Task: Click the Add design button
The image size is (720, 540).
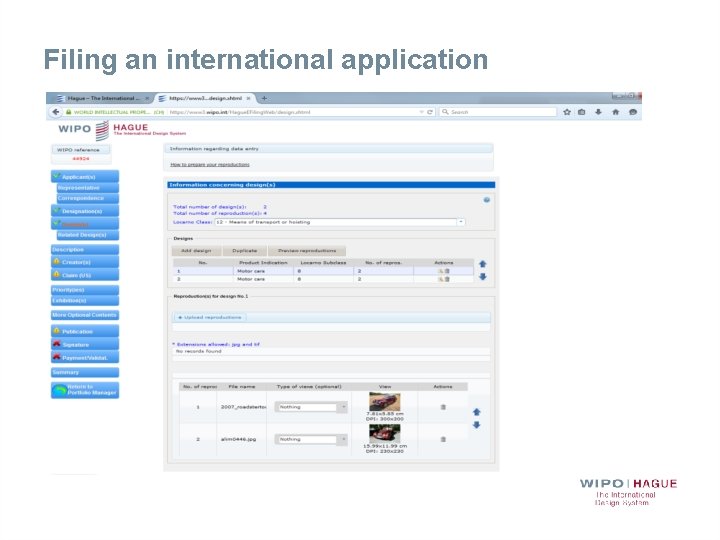Action: click(x=196, y=251)
